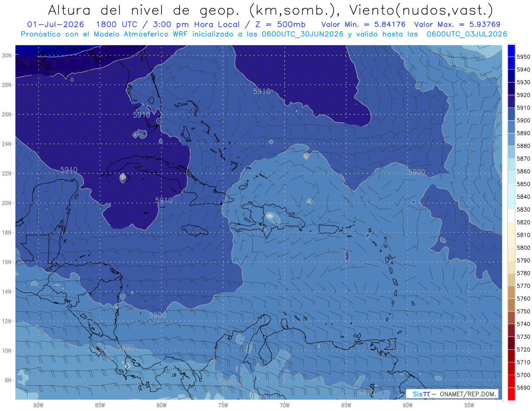Click legend value '5800'

523,247
